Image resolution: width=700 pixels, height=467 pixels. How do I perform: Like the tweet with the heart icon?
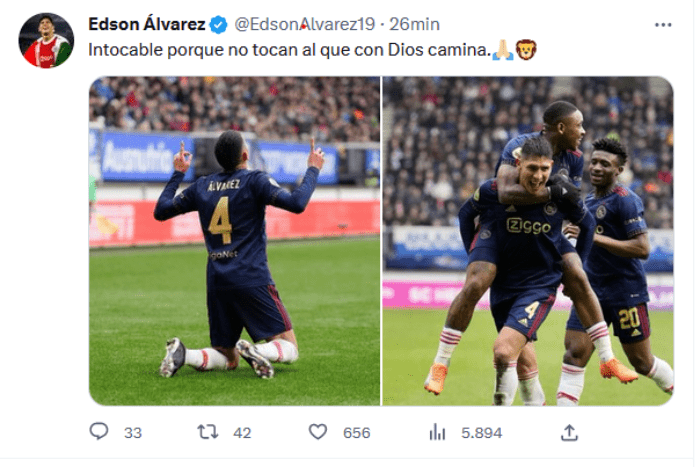pos(318,432)
